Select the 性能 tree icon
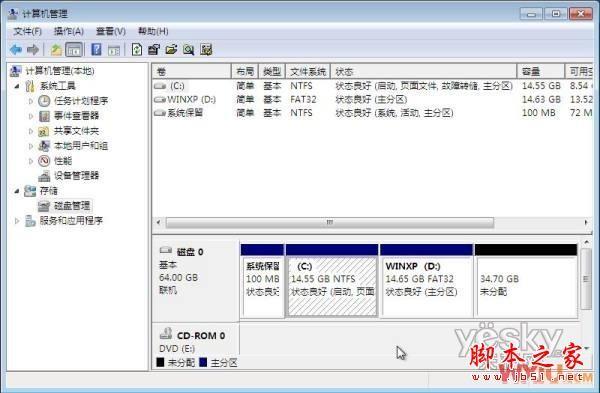Viewport: 600px width, 393px height. point(44,161)
